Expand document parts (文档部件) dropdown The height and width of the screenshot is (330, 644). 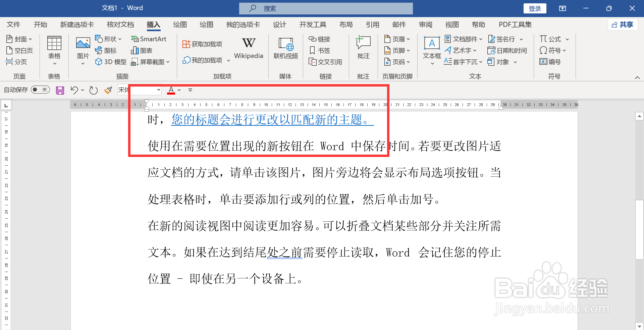tap(481, 39)
